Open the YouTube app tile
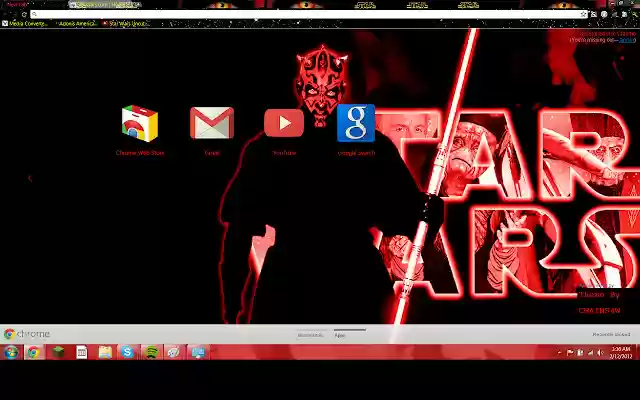 pyautogui.click(x=284, y=123)
